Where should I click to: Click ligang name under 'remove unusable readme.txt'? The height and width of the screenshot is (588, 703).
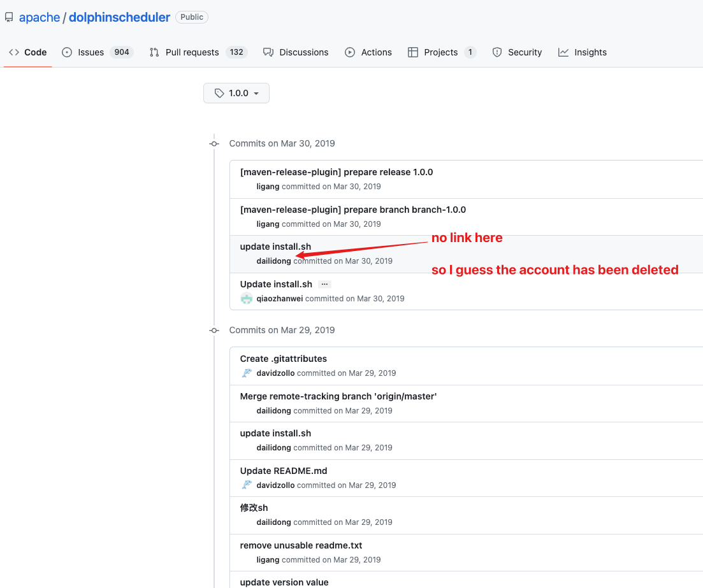point(268,560)
